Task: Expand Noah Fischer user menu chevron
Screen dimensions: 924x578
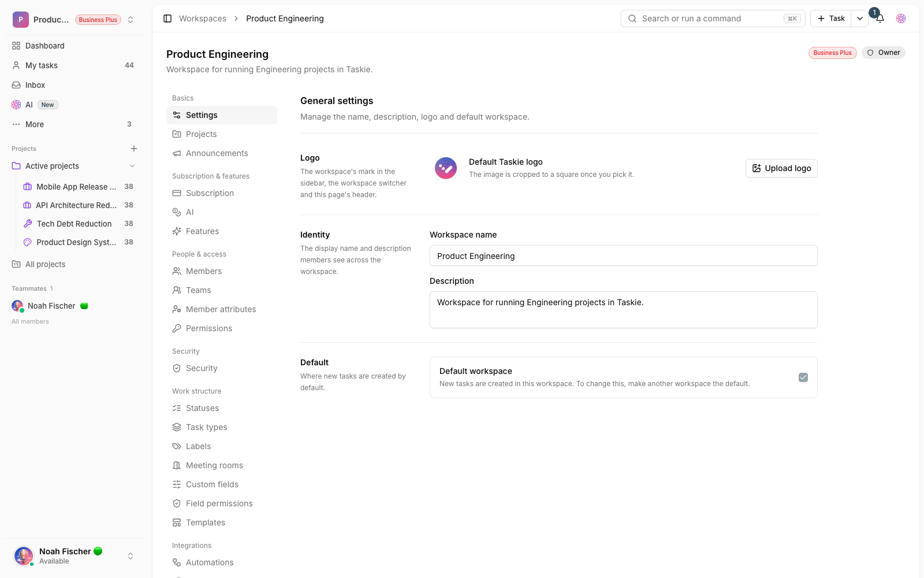Action: [131, 556]
